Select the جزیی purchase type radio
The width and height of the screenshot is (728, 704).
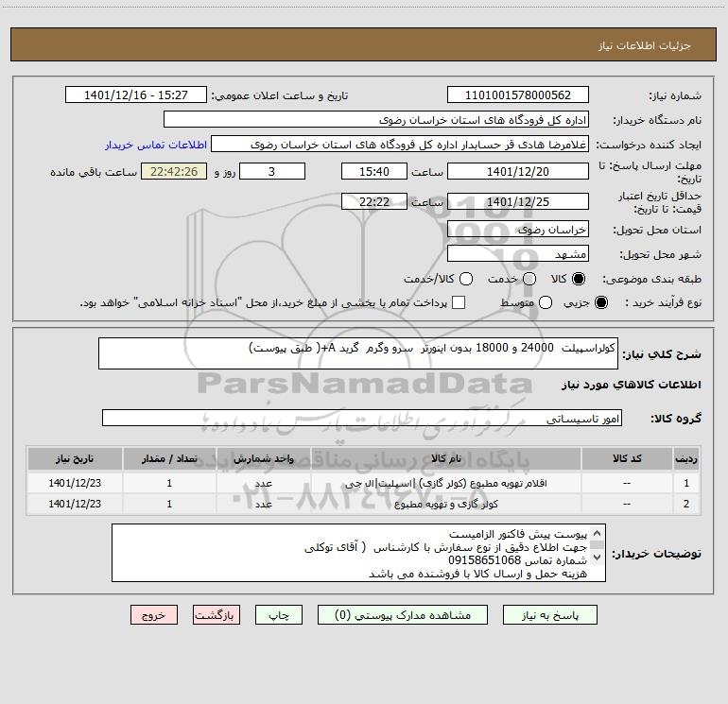click(601, 302)
